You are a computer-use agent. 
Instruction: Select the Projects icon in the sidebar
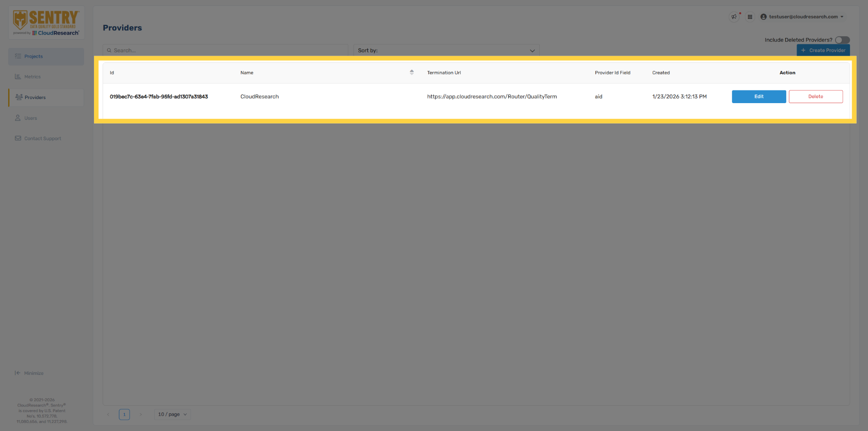(x=18, y=56)
